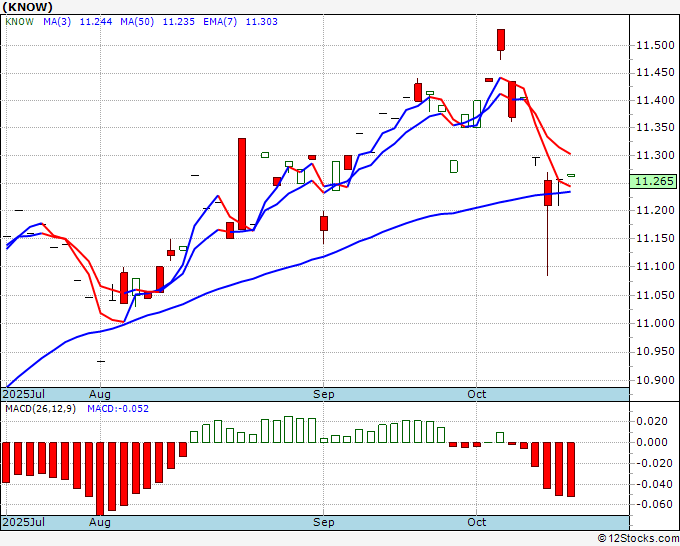Click the 11.450 price axis label
The height and width of the screenshot is (546, 680).
coord(655,72)
